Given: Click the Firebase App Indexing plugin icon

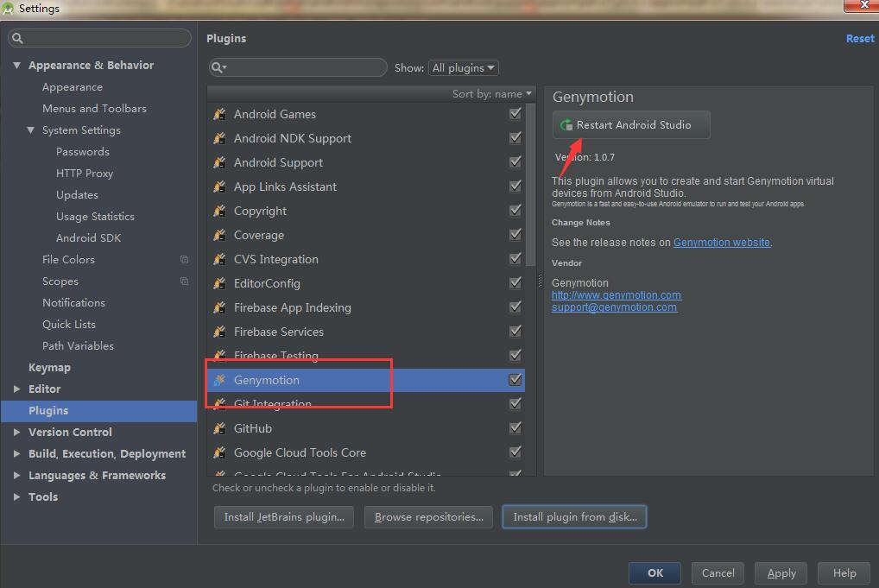Looking at the screenshot, I should click(x=219, y=307).
